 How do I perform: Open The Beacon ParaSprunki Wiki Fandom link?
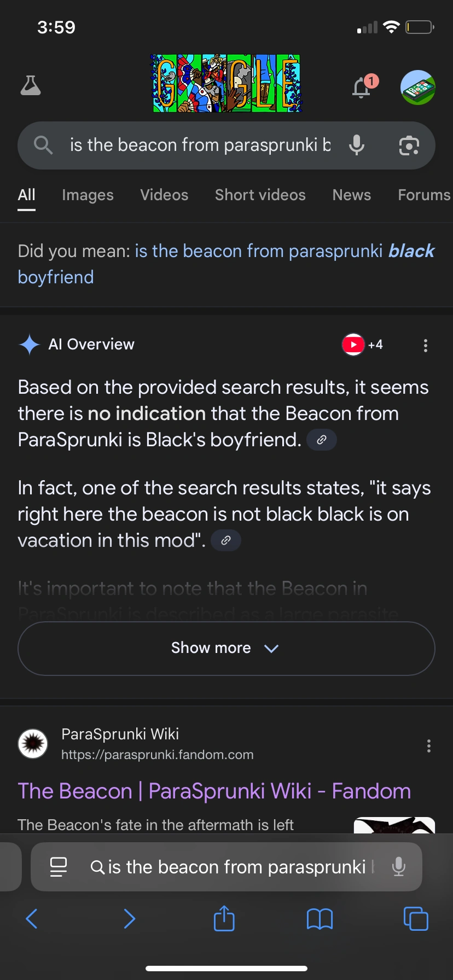[x=214, y=791]
